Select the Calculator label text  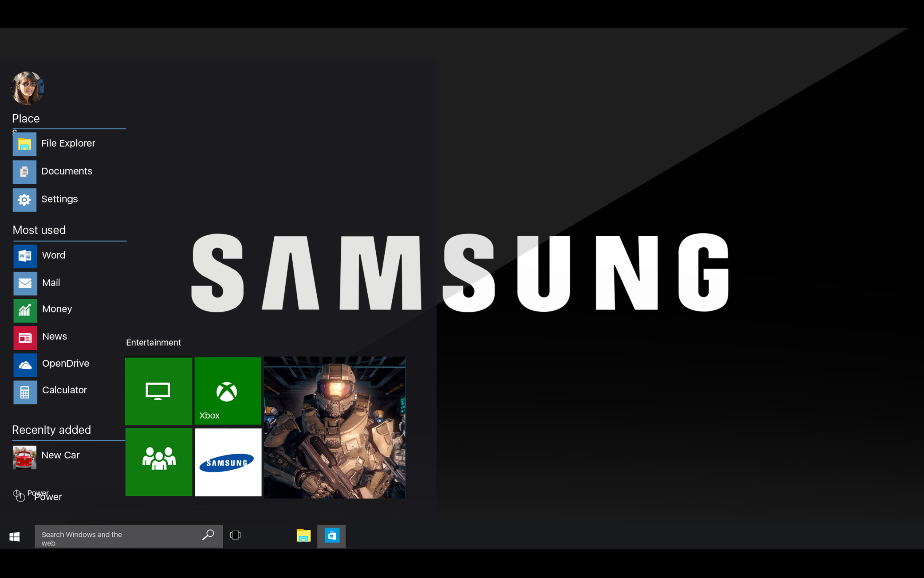click(x=64, y=390)
